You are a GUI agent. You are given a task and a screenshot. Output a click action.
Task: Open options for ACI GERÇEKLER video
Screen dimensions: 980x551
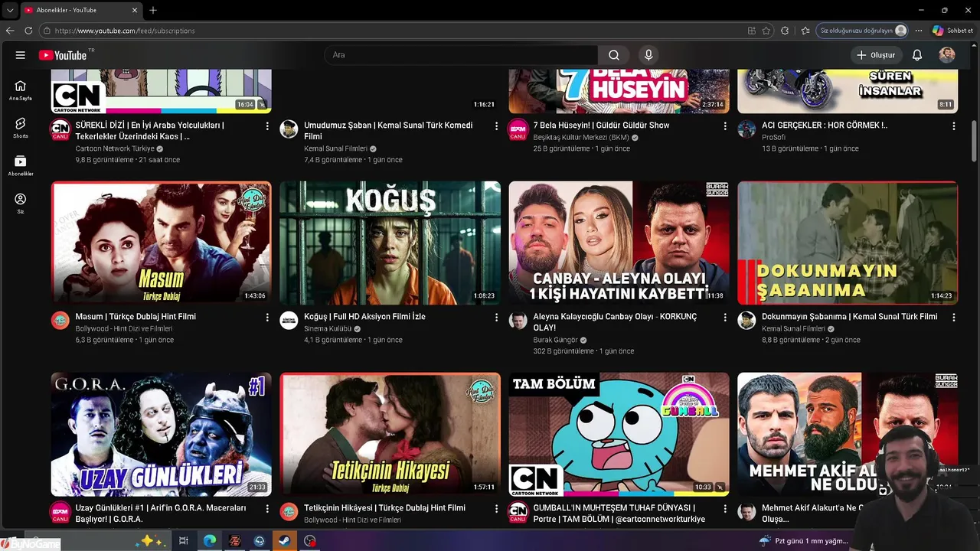[954, 126]
